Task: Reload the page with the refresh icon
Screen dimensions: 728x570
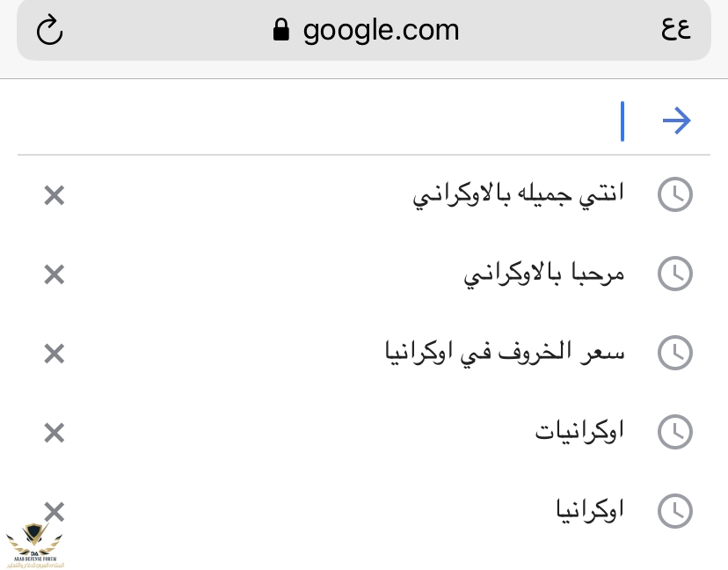Action: pos(50,31)
